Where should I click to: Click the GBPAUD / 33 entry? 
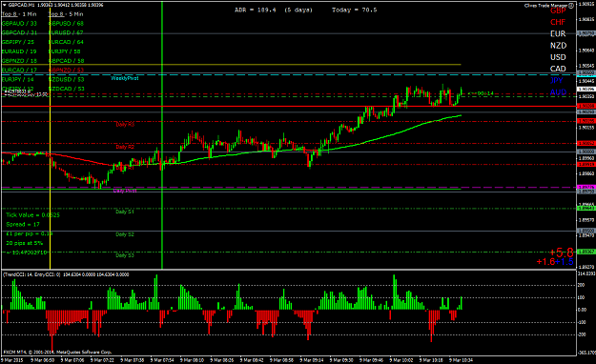pos(19,23)
